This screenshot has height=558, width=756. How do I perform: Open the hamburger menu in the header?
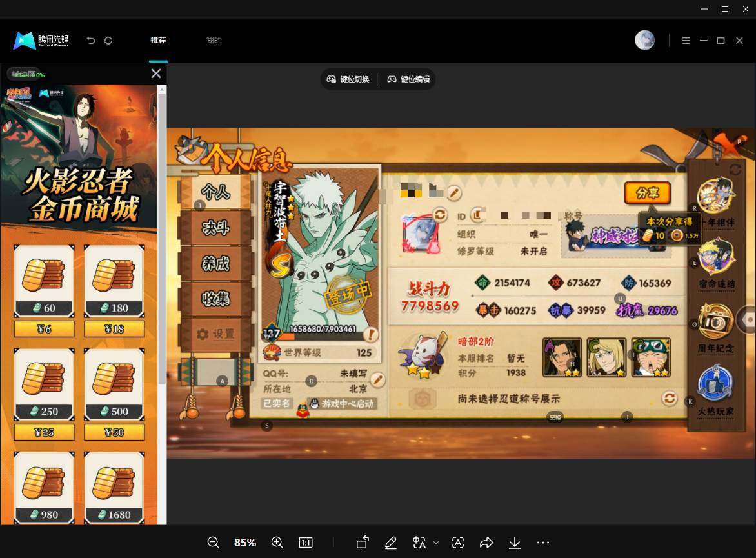pyautogui.click(x=686, y=41)
